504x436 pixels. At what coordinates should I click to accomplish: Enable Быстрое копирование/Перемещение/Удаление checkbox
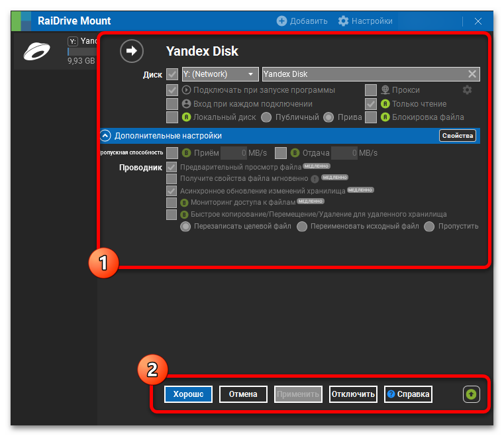pos(172,215)
